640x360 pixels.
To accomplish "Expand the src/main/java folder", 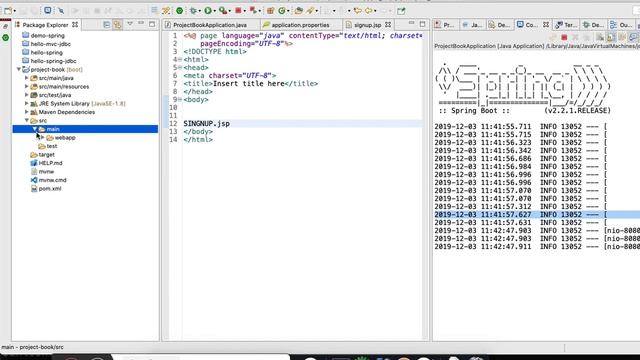I will pos(27,78).
